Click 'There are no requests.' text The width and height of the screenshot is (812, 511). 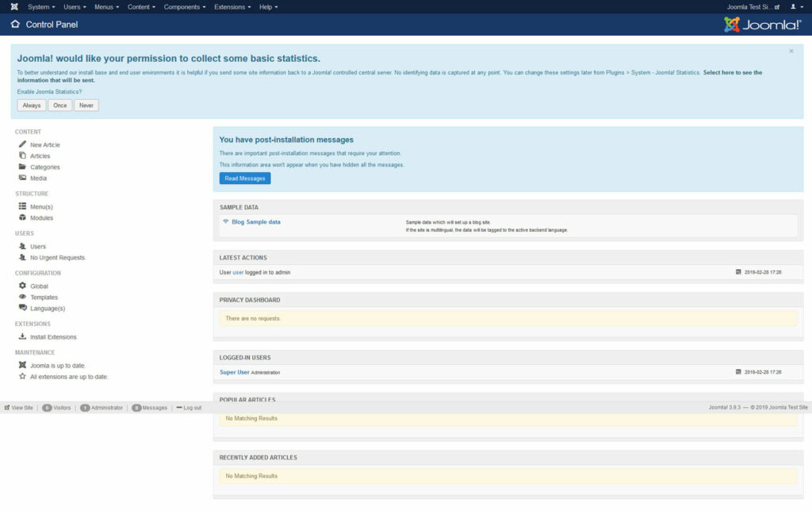[253, 318]
